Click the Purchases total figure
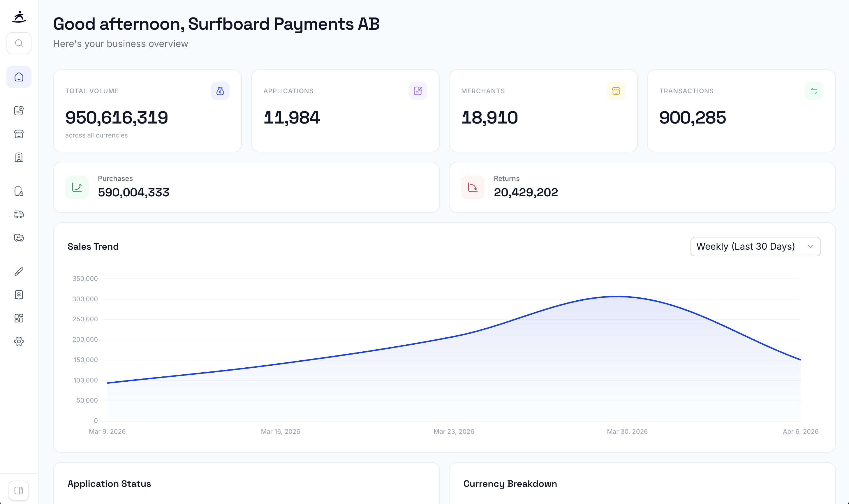Image resolution: width=849 pixels, height=504 pixels. tap(134, 192)
